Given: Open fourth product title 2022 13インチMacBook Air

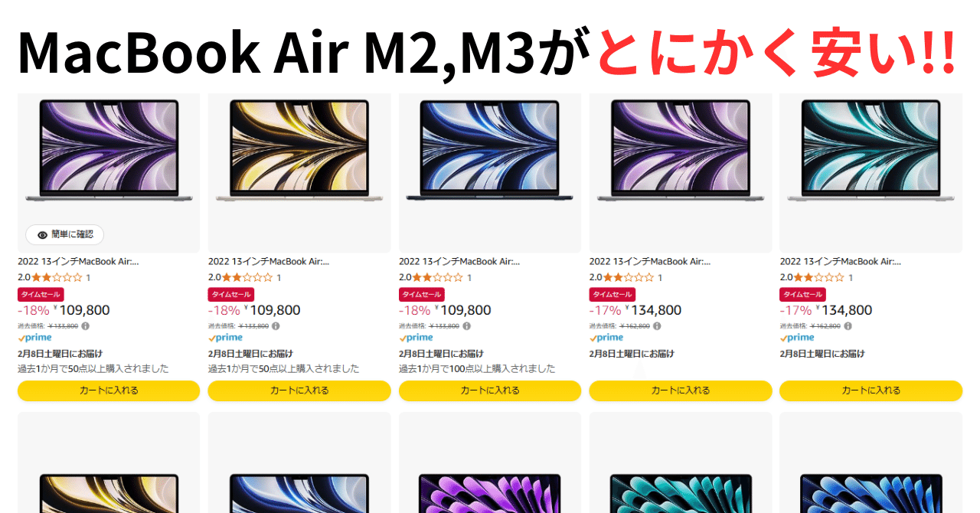Looking at the screenshot, I should click(x=650, y=262).
